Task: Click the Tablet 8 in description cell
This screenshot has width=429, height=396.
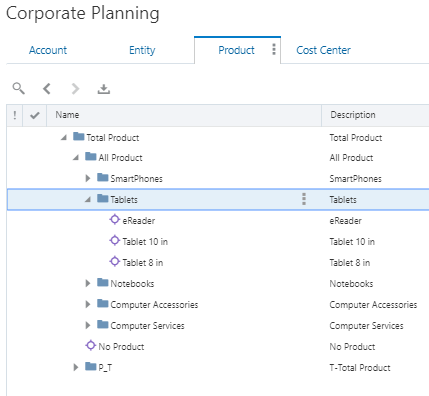Action: (350, 263)
